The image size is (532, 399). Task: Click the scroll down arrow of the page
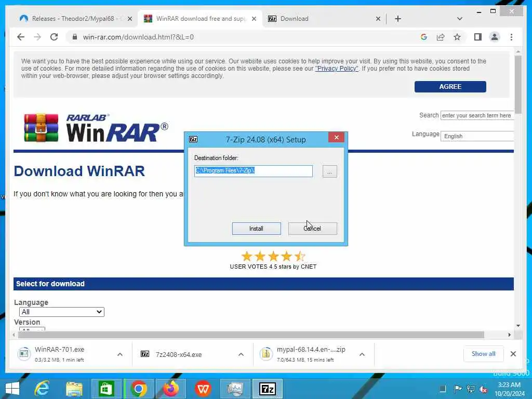pos(518,326)
